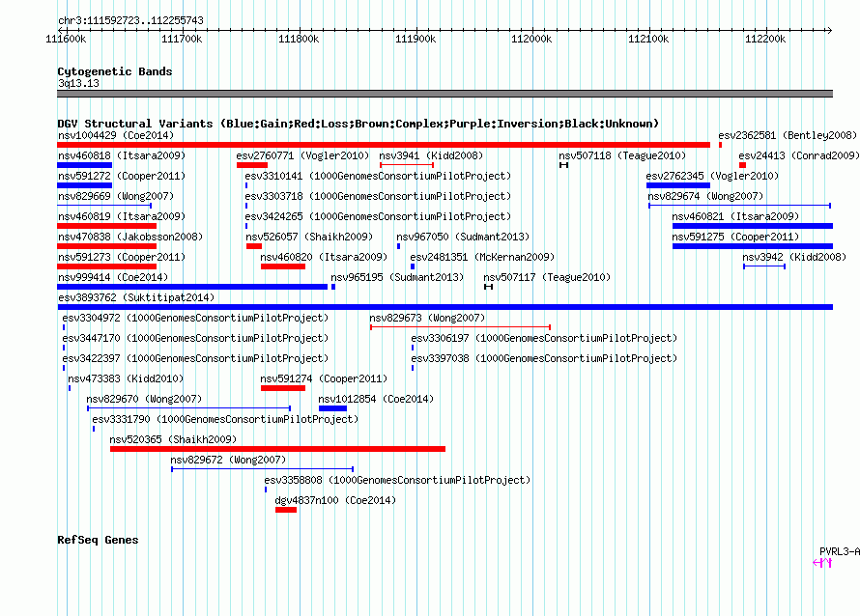Image resolution: width=860 pixels, height=616 pixels.
Task: Open nsv1012854 (Coe2014) variant
Action: pos(376,399)
